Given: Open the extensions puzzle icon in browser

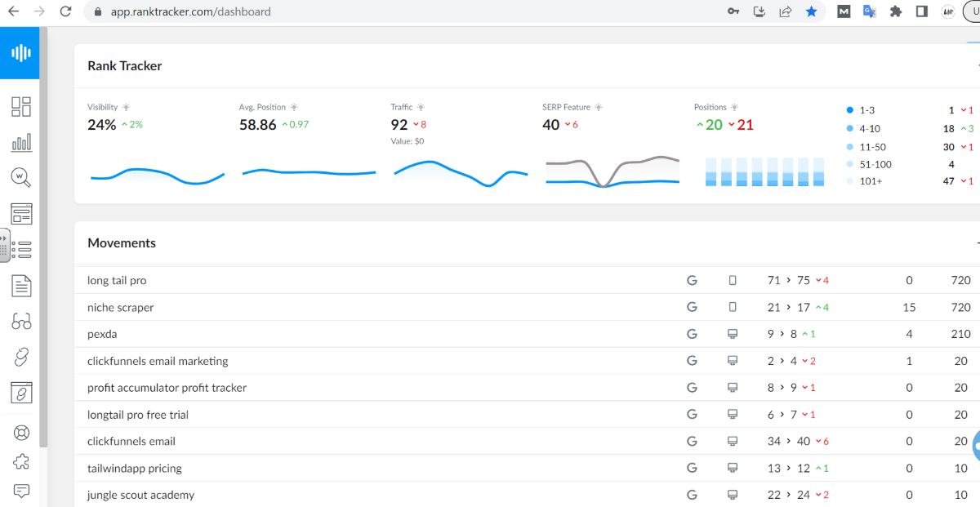Looking at the screenshot, I should 896,11.
